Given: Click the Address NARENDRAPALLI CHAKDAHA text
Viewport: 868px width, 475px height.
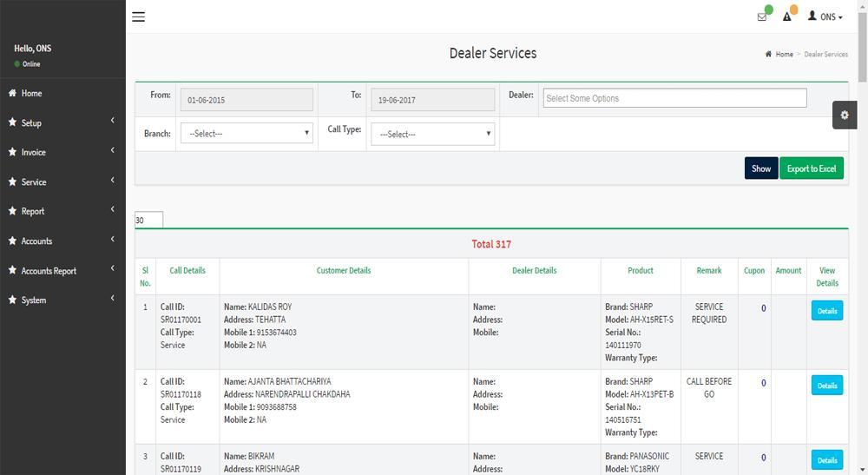Looking at the screenshot, I should [x=286, y=394].
